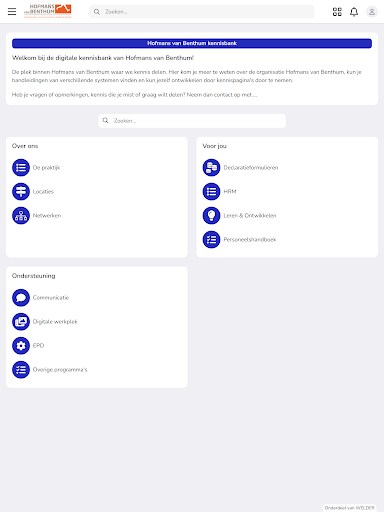
Task: Open the hamburger navigation menu
Action: 12,12
